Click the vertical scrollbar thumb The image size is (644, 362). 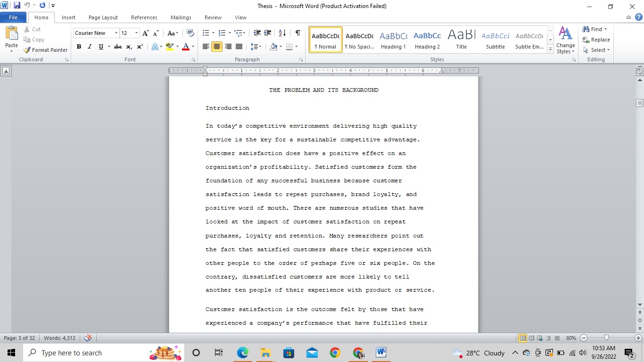click(x=640, y=103)
